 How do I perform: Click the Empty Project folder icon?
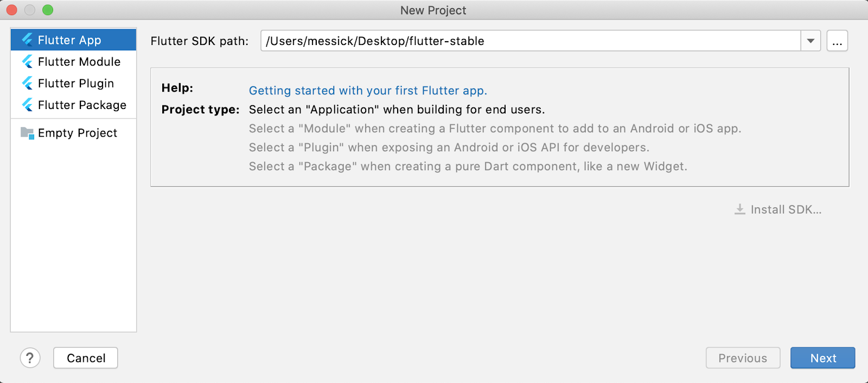click(27, 133)
